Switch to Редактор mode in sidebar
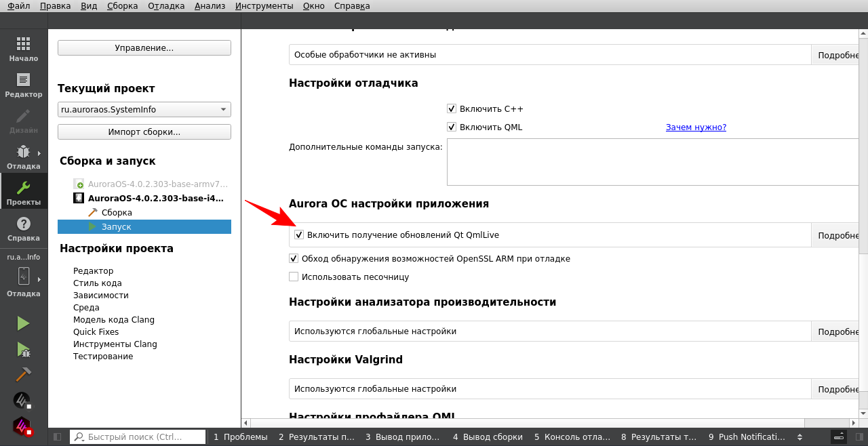The height and width of the screenshot is (446, 868). coord(23,85)
